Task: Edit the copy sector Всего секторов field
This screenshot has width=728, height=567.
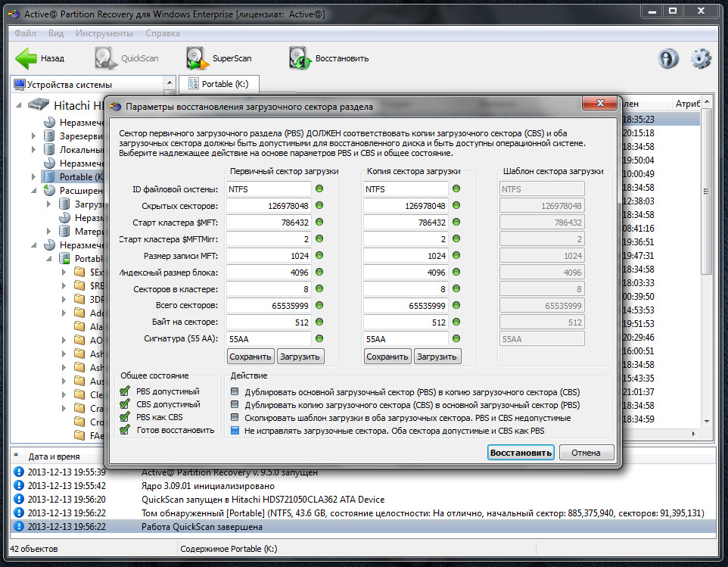Action: pos(406,306)
